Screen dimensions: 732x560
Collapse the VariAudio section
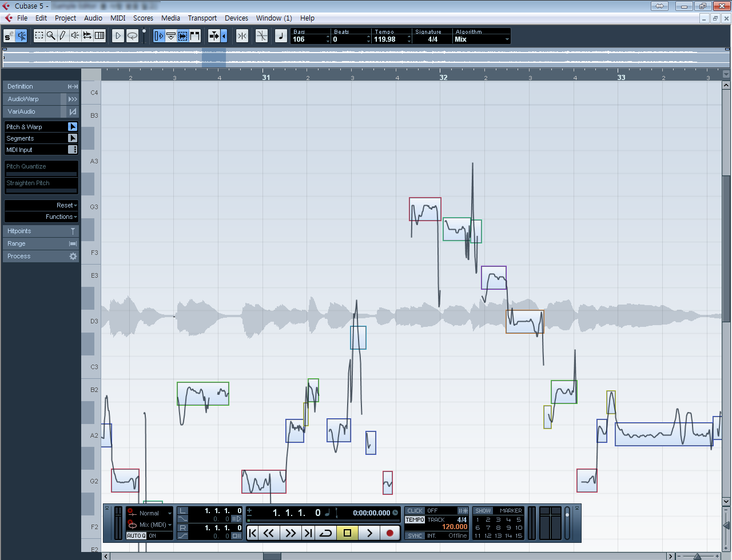point(41,111)
